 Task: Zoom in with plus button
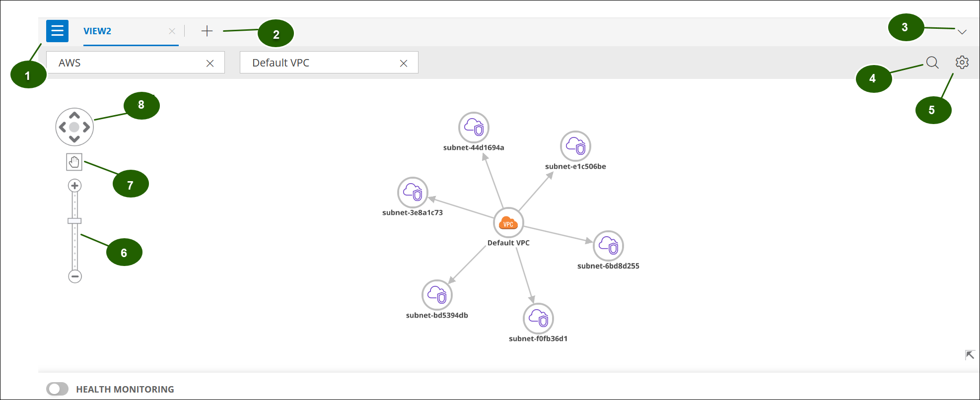point(75,186)
